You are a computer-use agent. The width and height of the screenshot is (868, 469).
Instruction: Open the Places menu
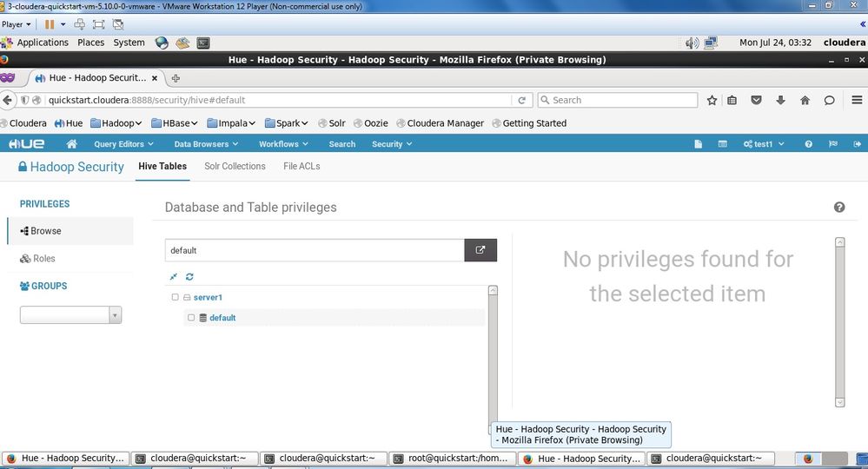coord(90,43)
